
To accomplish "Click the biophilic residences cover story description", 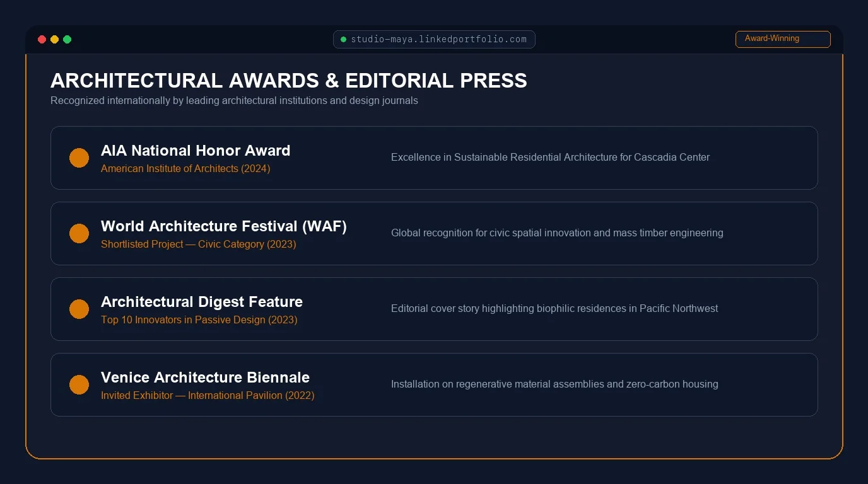I will pos(554,309).
